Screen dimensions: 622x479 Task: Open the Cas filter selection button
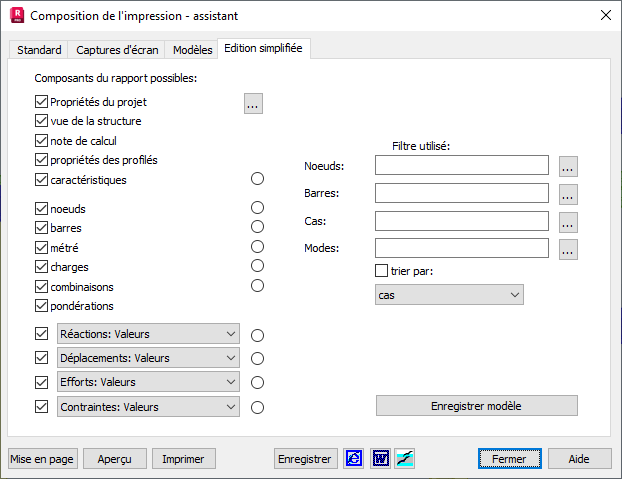pyautogui.click(x=568, y=222)
